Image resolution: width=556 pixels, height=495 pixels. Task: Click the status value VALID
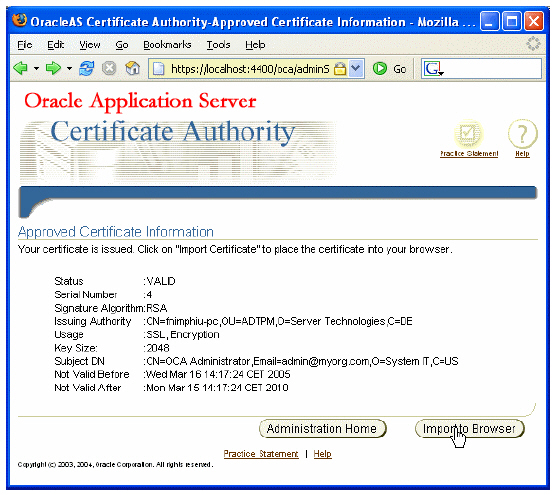161,281
